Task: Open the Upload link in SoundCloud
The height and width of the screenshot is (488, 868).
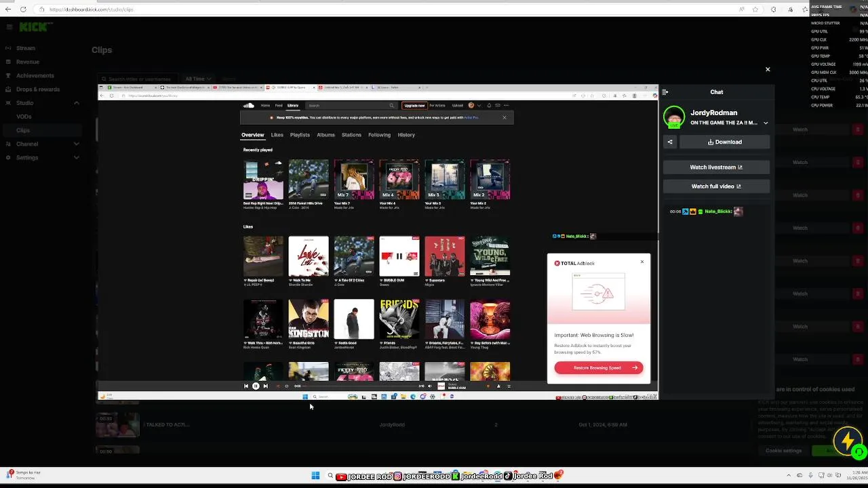Action: coord(458,105)
